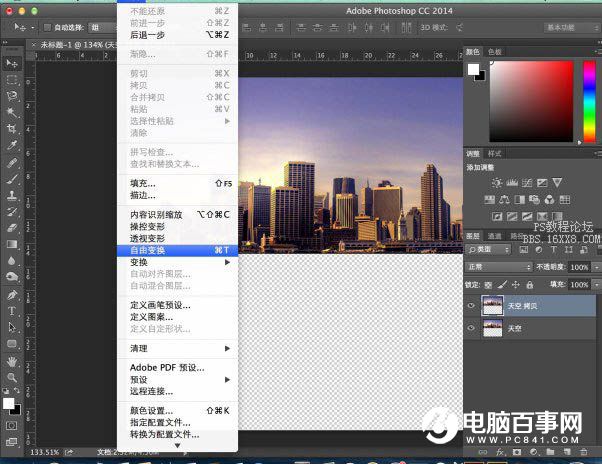
Task: Click the 天空 拷贝 layer thumbnail
Action: pyautogui.click(x=493, y=305)
